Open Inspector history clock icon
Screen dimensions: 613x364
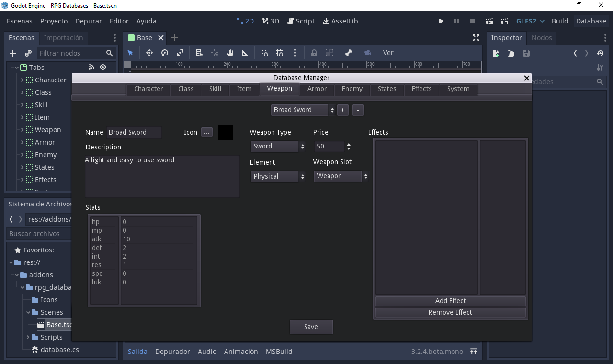point(600,53)
